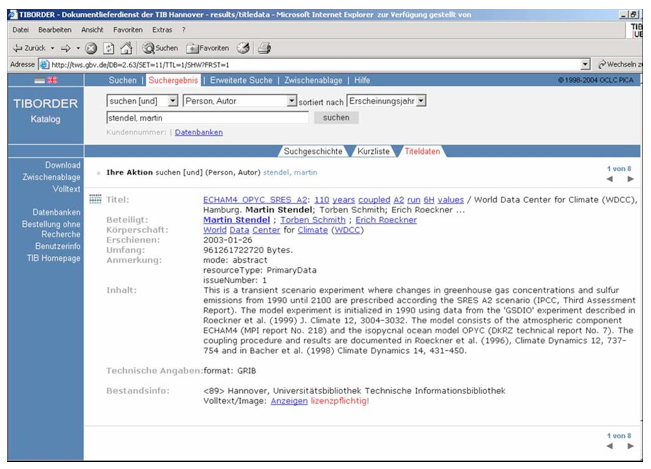
Task: Select the Suchen navigation tab
Action: click(122, 80)
